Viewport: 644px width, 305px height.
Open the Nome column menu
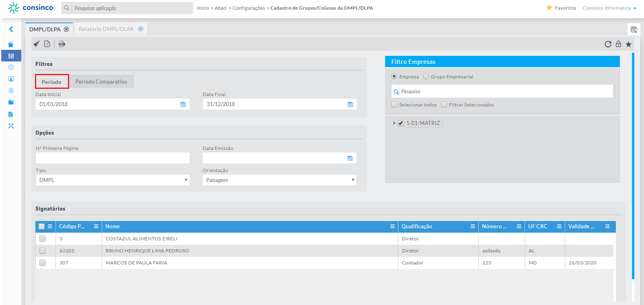tap(392, 226)
